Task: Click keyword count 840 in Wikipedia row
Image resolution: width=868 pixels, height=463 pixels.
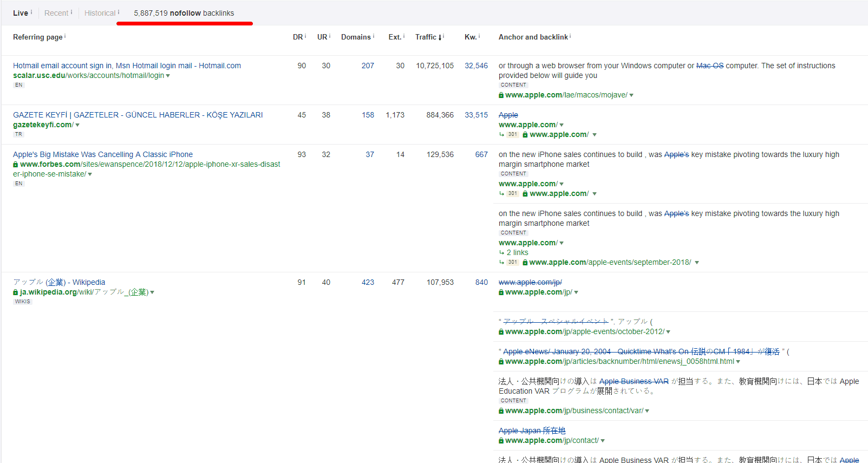Action: [481, 282]
